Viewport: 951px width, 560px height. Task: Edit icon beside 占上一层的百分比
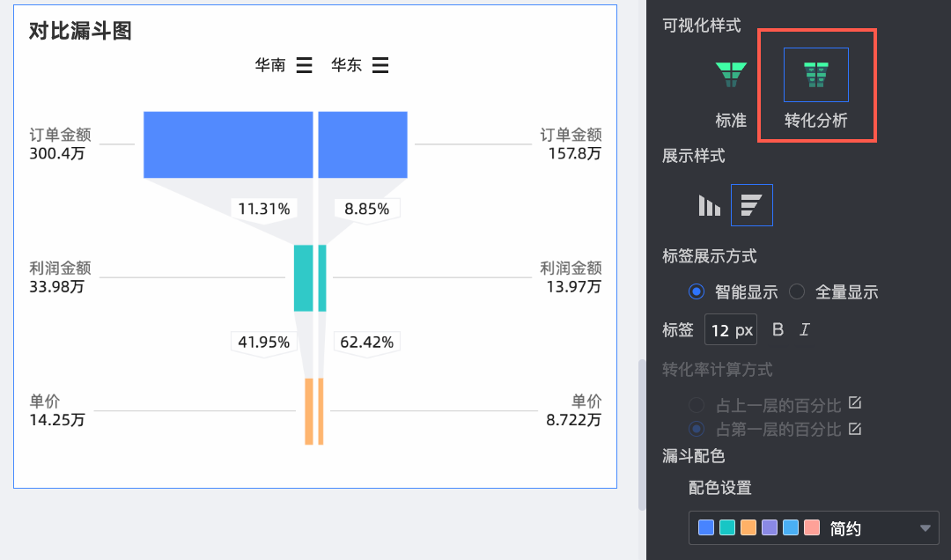[854, 403]
